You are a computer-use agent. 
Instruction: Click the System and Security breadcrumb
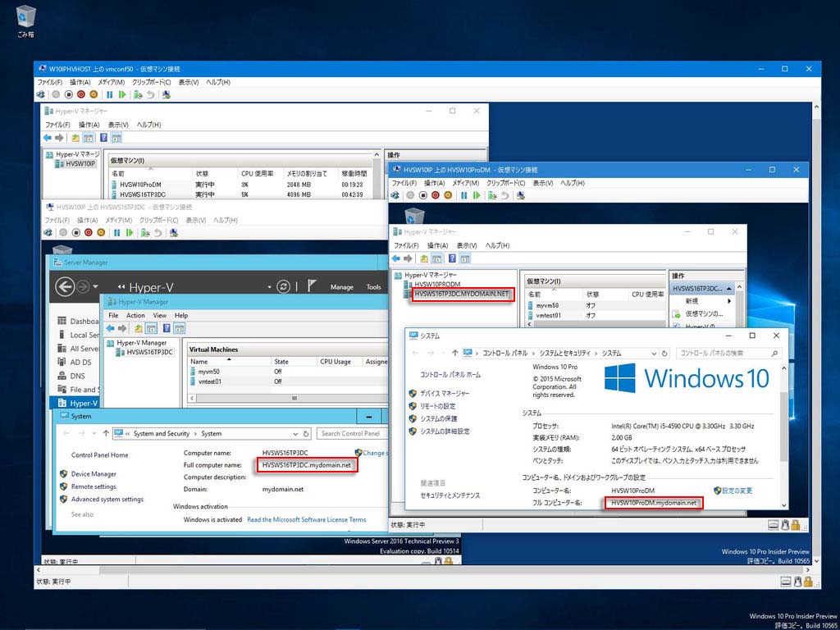(x=162, y=433)
